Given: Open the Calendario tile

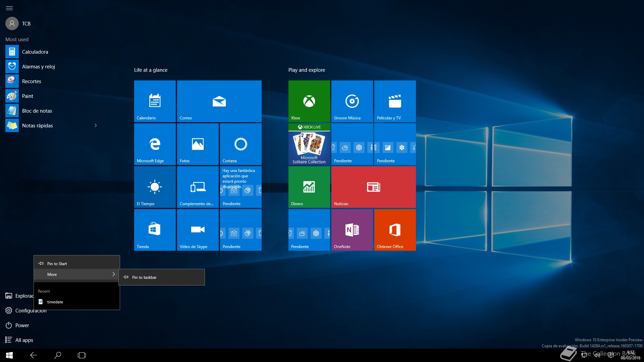Looking at the screenshot, I should click(x=155, y=101).
